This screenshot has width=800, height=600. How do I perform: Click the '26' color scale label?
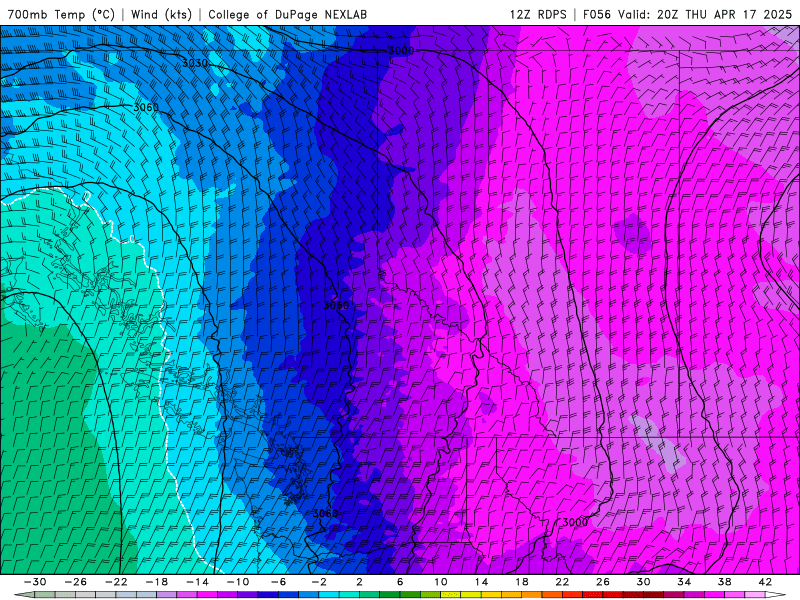[603, 582]
